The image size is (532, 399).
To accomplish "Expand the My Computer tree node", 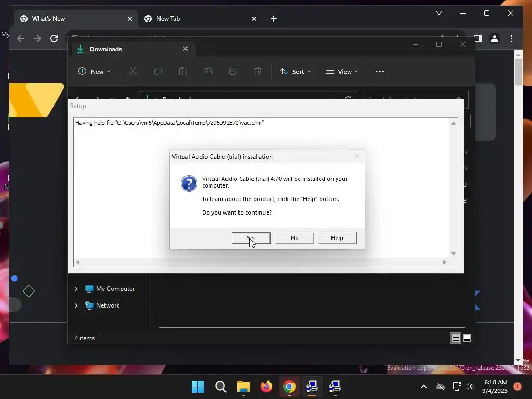I will pos(76,289).
